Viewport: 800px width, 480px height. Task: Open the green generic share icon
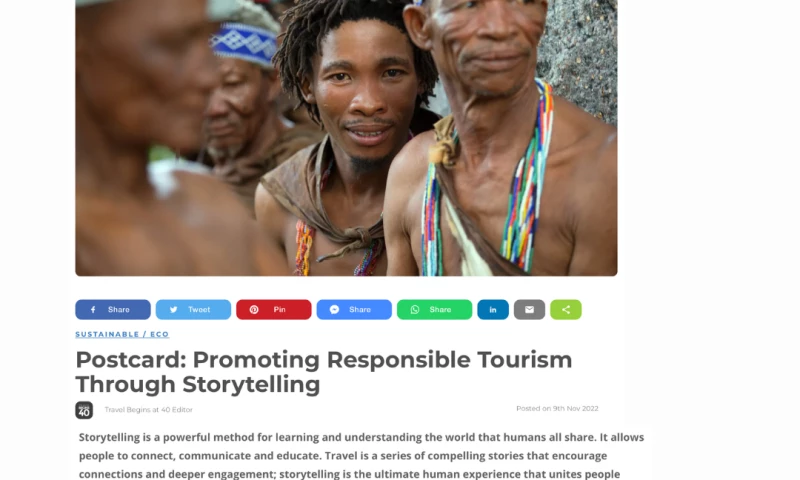566,310
